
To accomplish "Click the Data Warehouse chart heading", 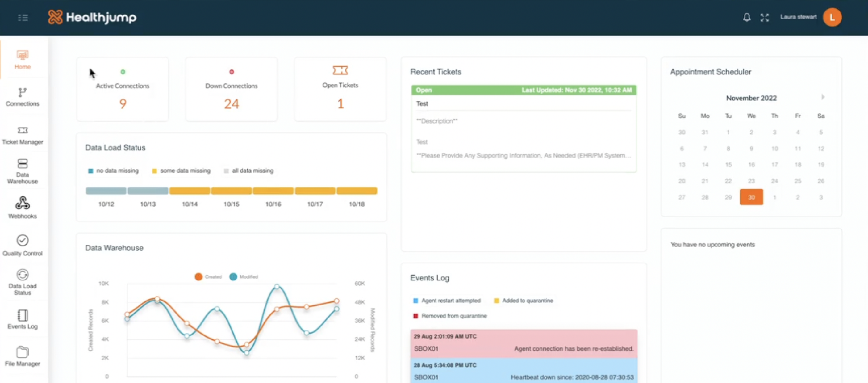I will pos(114,248).
